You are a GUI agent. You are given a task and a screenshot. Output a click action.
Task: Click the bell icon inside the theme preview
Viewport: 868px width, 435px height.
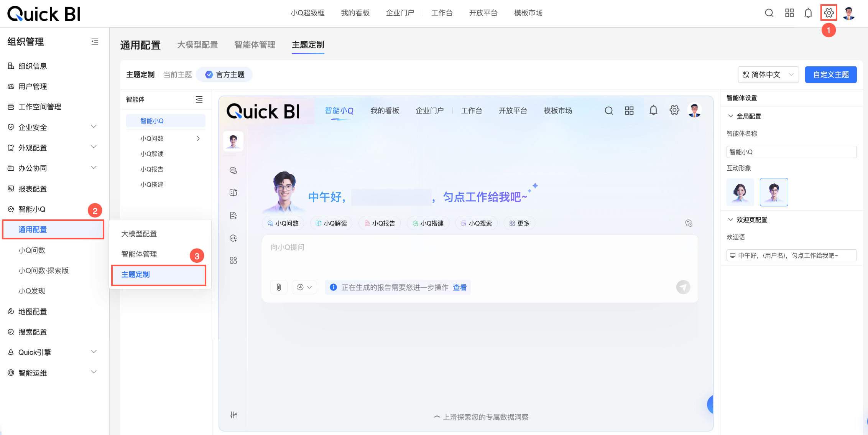pos(653,110)
